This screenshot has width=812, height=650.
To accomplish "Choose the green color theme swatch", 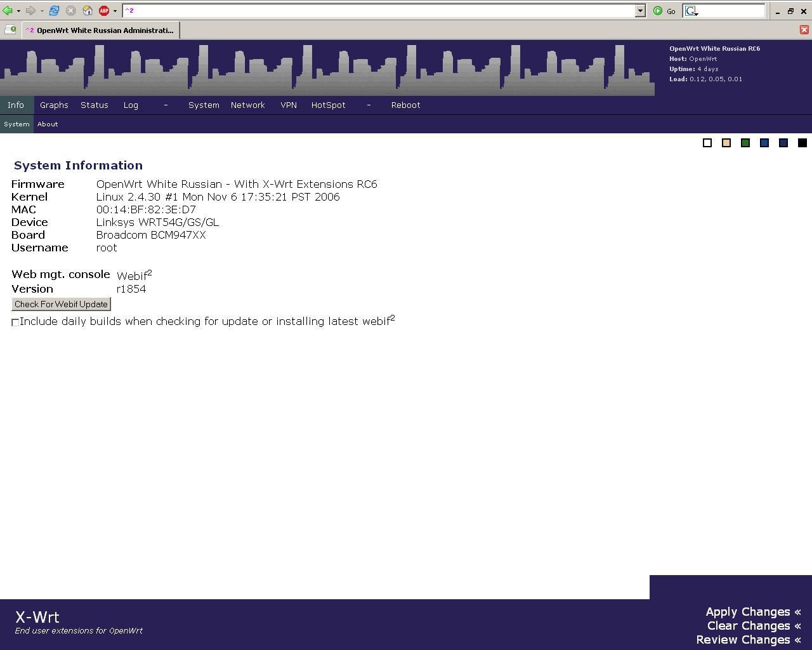I will point(745,143).
